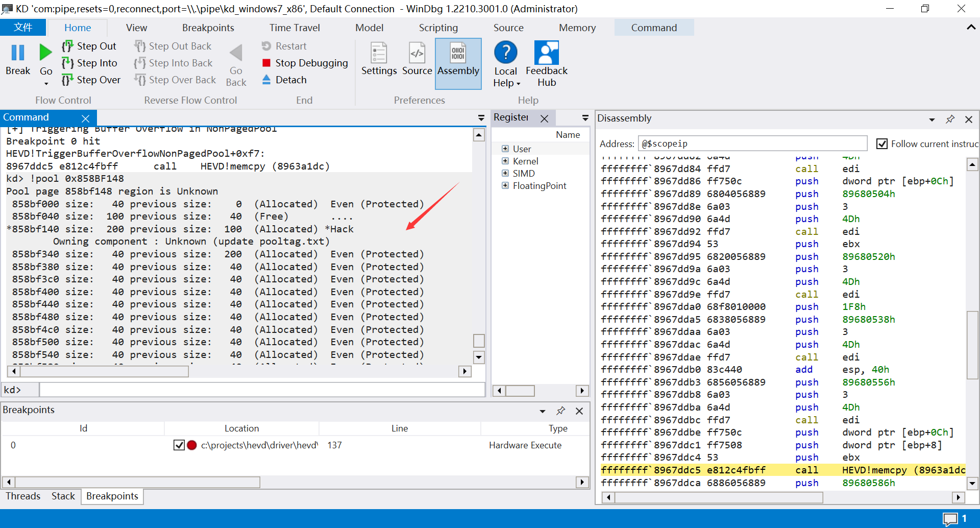Click the Location column header

tap(241, 428)
